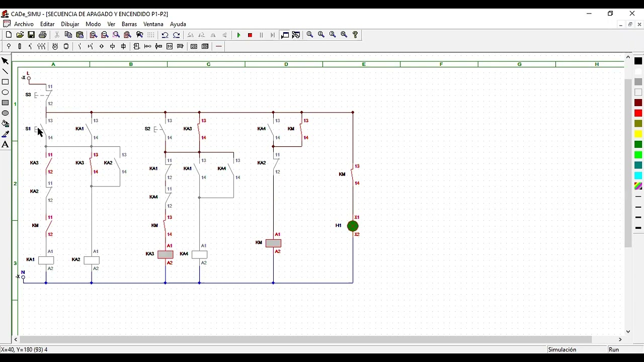This screenshot has width=644, height=362.
Task: Open the multicolor custom color swatch
Action: click(638, 187)
